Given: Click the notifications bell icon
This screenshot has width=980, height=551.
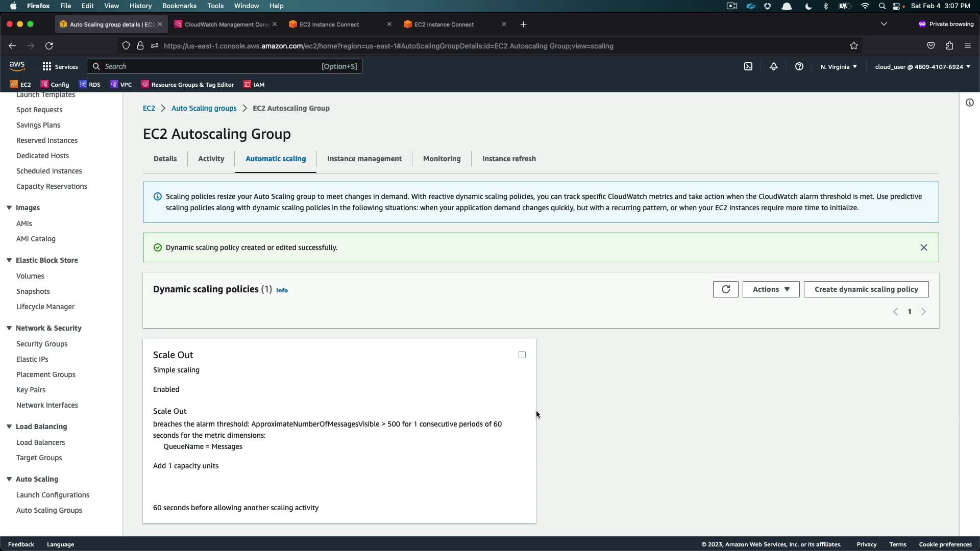Looking at the screenshot, I should click(774, 66).
